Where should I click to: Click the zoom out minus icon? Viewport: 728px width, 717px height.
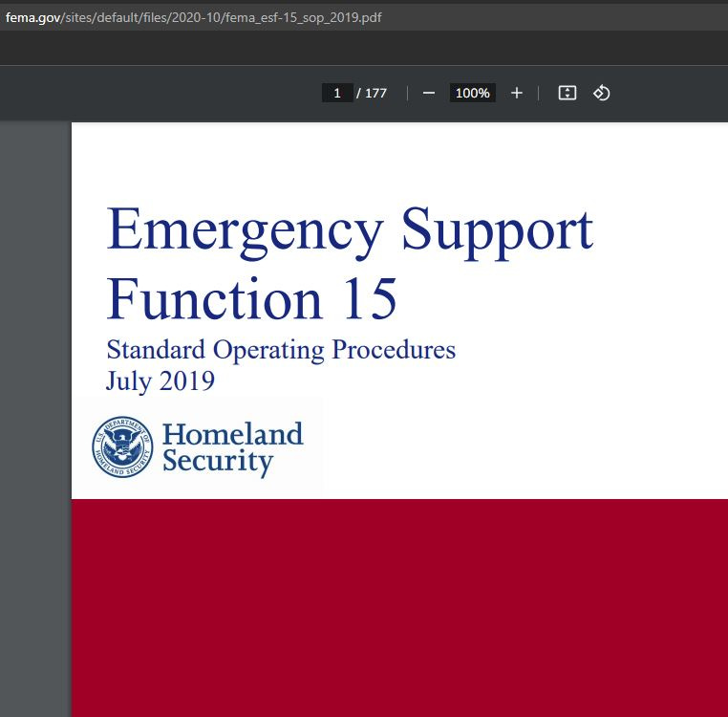pyautogui.click(x=429, y=94)
